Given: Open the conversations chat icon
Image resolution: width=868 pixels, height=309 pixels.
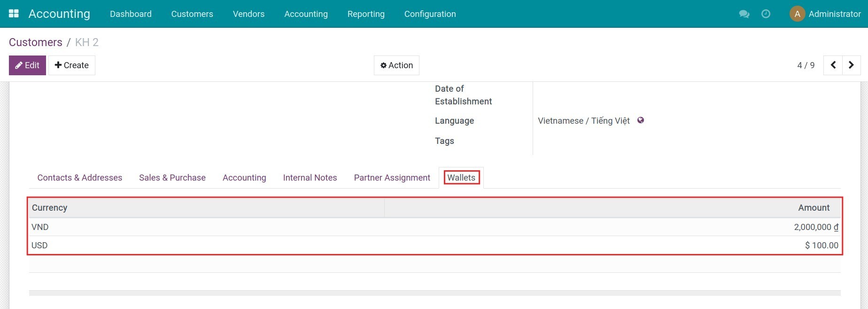Looking at the screenshot, I should coord(744,14).
